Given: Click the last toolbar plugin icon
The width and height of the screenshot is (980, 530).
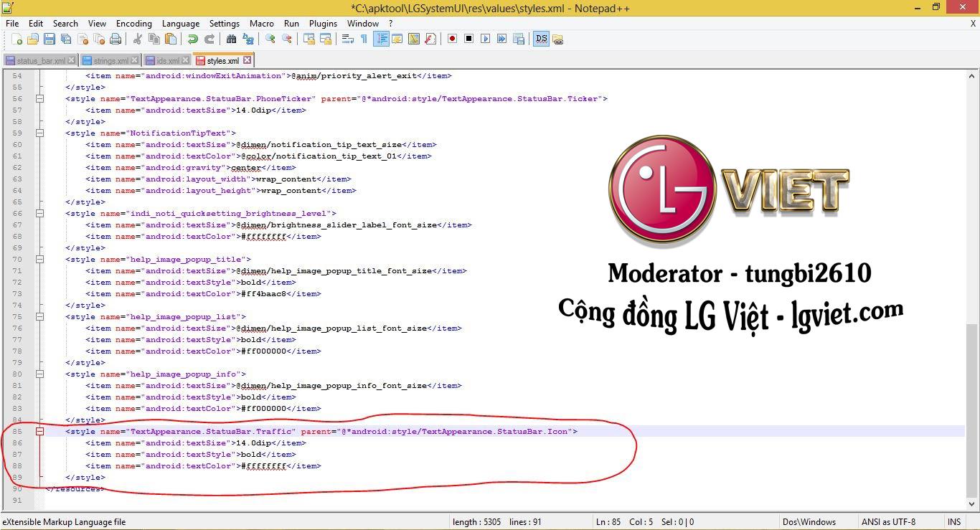Looking at the screenshot, I should [557, 39].
